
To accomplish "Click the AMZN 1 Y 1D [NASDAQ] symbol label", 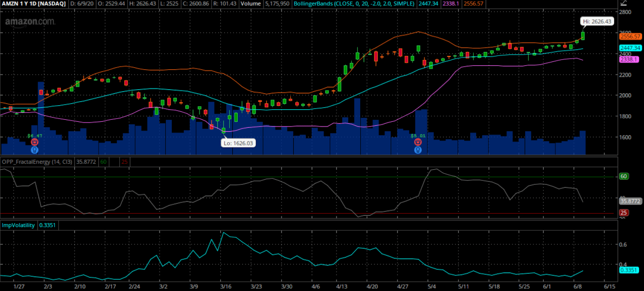I will click(x=34, y=4).
